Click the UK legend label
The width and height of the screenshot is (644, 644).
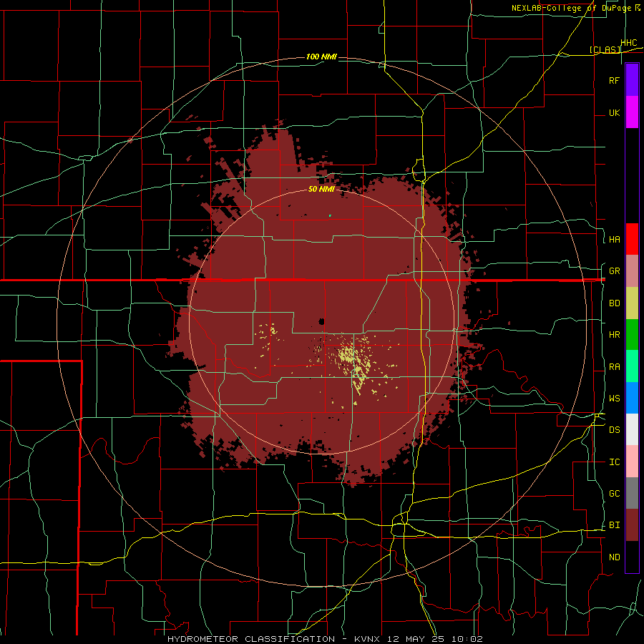(614, 112)
